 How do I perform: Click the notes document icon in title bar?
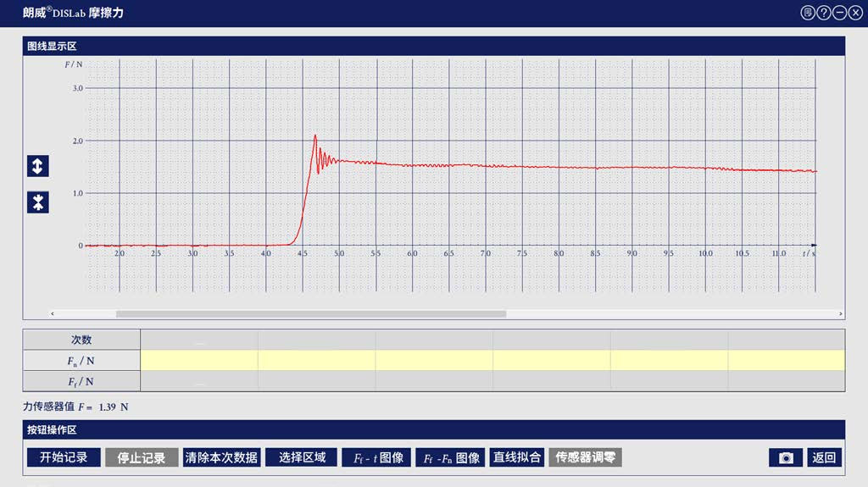tap(808, 13)
